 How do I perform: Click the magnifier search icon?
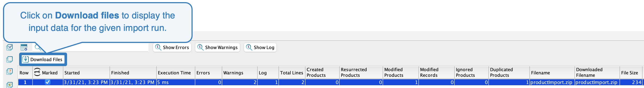pyautogui.click(x=38, y=47)
